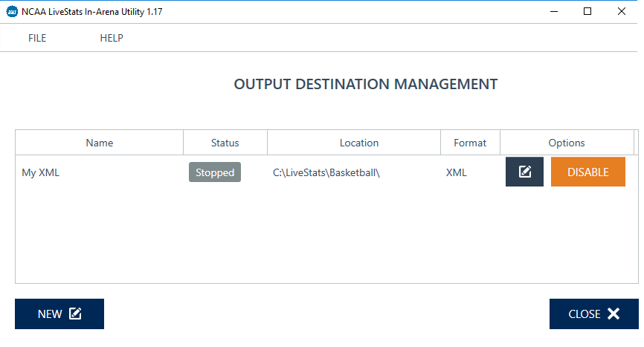Maximize the In-Arena Utility window

click(x=587, y=11)
